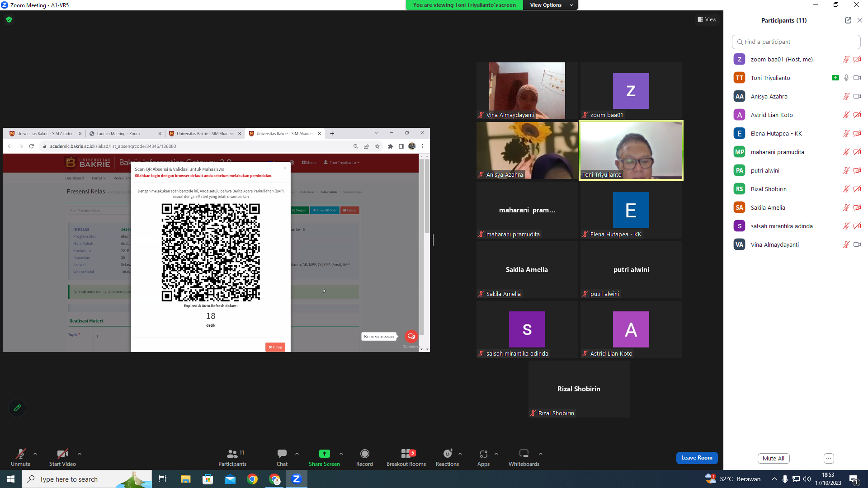Expand Reactions options arrow
Viewport: 868px width, 488px height.
(460, 454)
